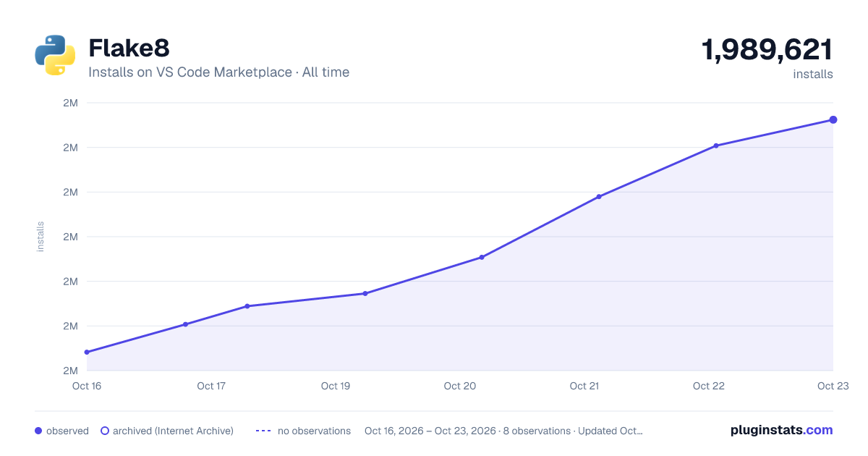Click the dashed no observations legend marker
Viewport: 868px width, 456px height.
pos(263,431)
